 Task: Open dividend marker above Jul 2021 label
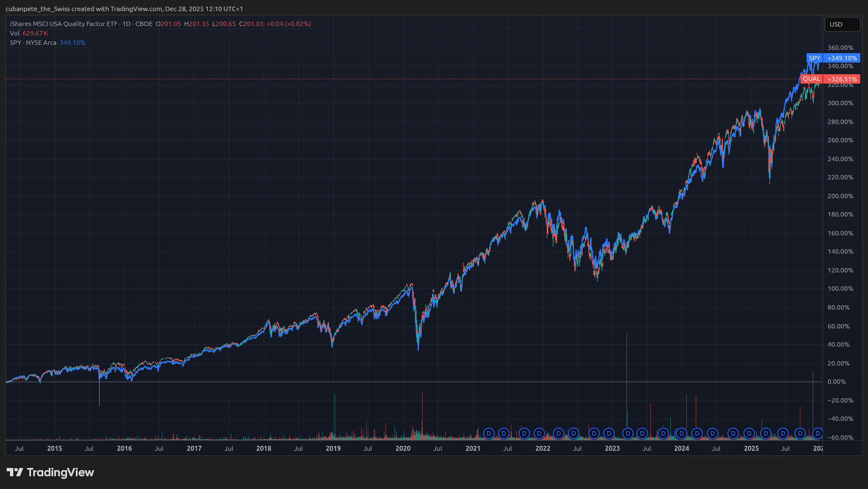click(x=504, y=433)
